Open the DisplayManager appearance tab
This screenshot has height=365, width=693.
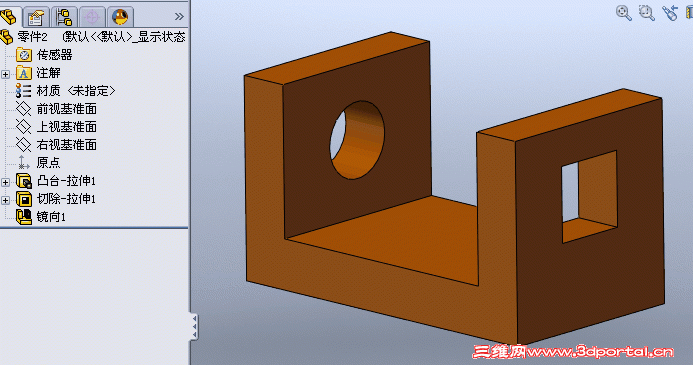[120, 17]
